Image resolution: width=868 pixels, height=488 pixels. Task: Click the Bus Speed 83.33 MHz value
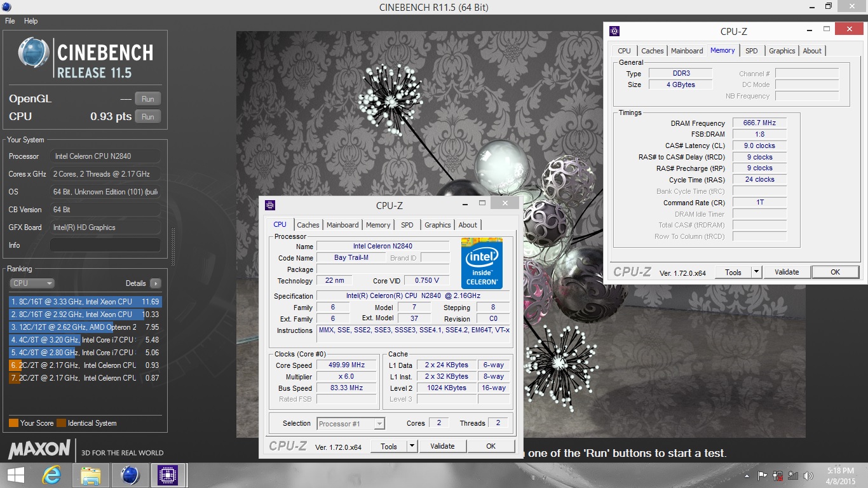tap(347, 388)
